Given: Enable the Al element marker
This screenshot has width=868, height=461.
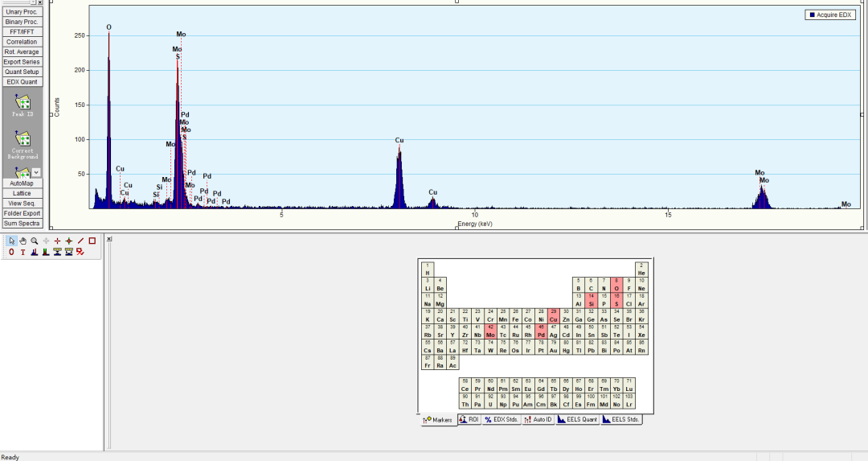Looking at the screenshot, I should point(579,300).
